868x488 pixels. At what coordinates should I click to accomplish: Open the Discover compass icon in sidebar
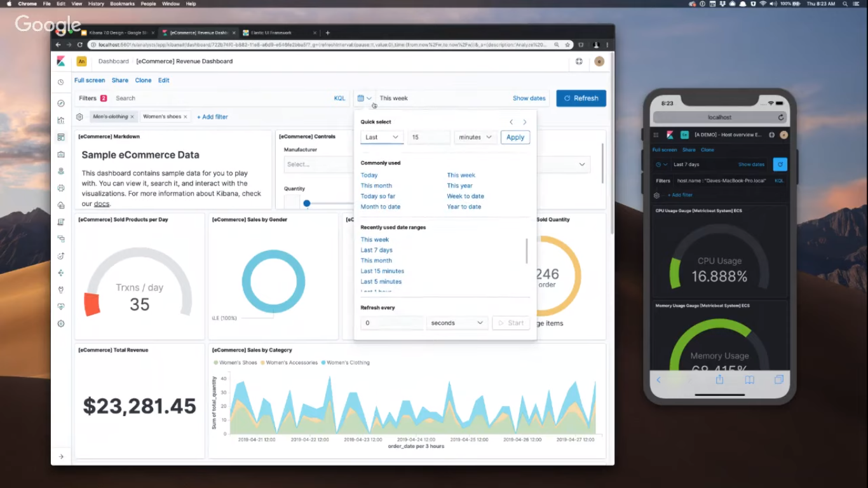[61, 103]
